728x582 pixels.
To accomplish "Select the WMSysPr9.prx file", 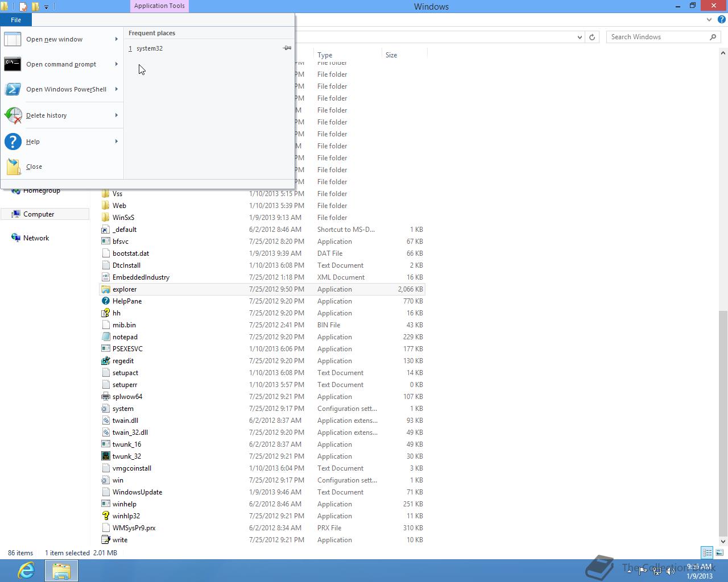I will (262, 528).
